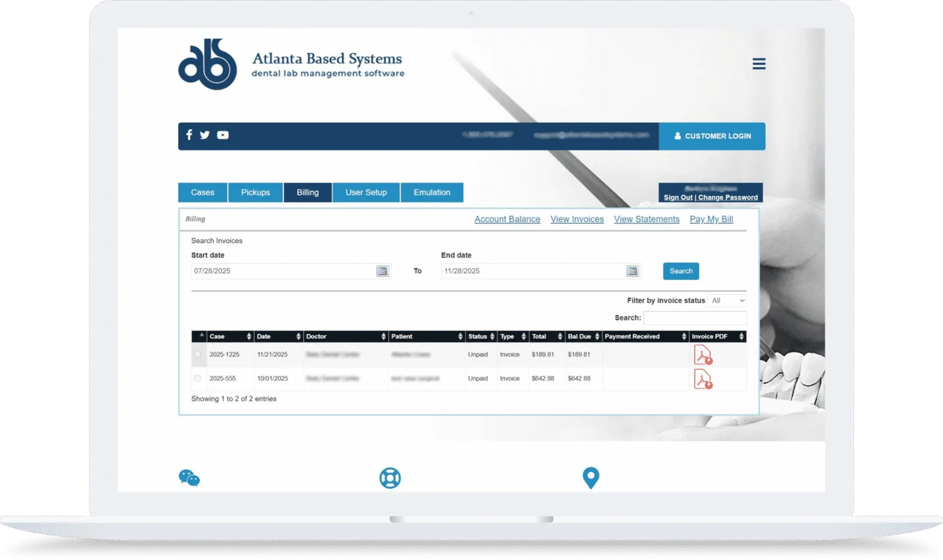Click 'Showing 1 to 2 of 2 entries' text
Screen dimensions: 943x560
pyautogui.click(x=233, y=399)
